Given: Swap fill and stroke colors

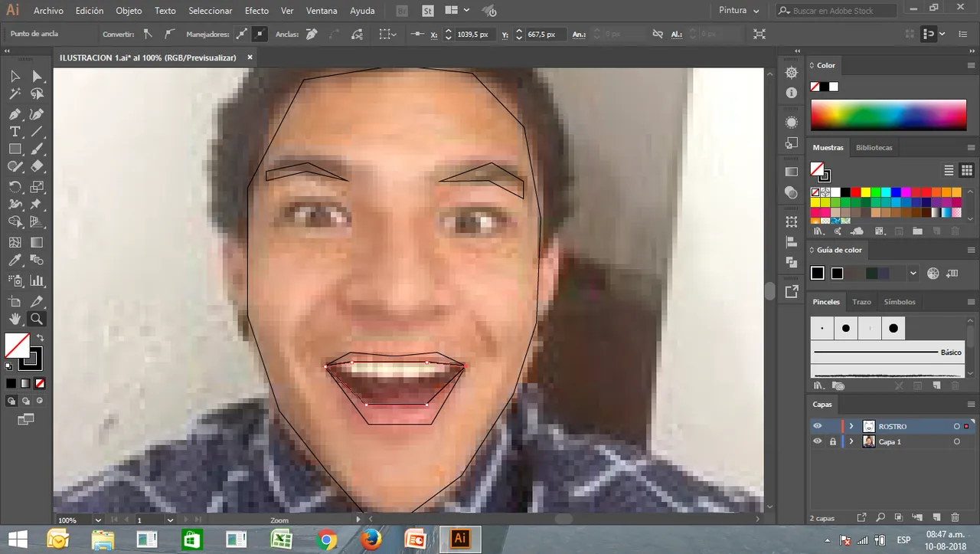Looking at the screenshot, I should (x=40, y=337).
